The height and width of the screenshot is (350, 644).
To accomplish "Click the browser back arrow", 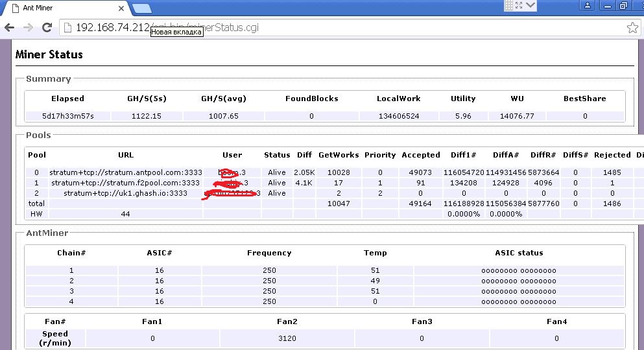I will coord(9,28).
